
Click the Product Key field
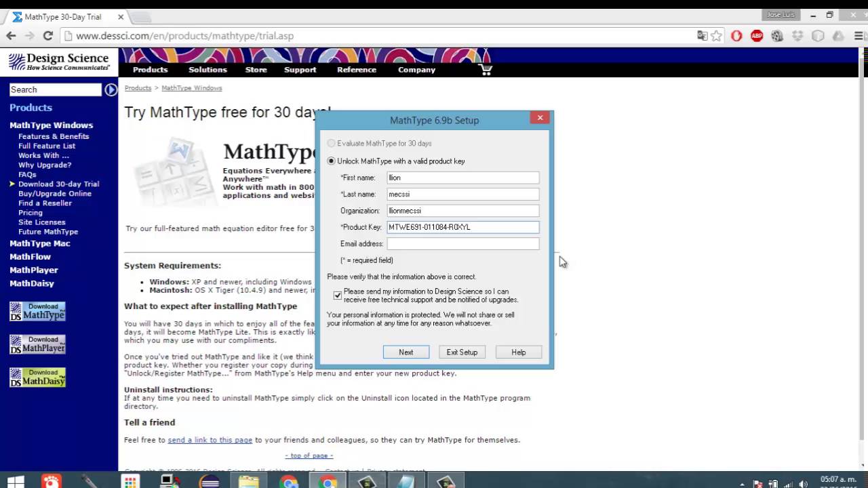pos(463,227)
